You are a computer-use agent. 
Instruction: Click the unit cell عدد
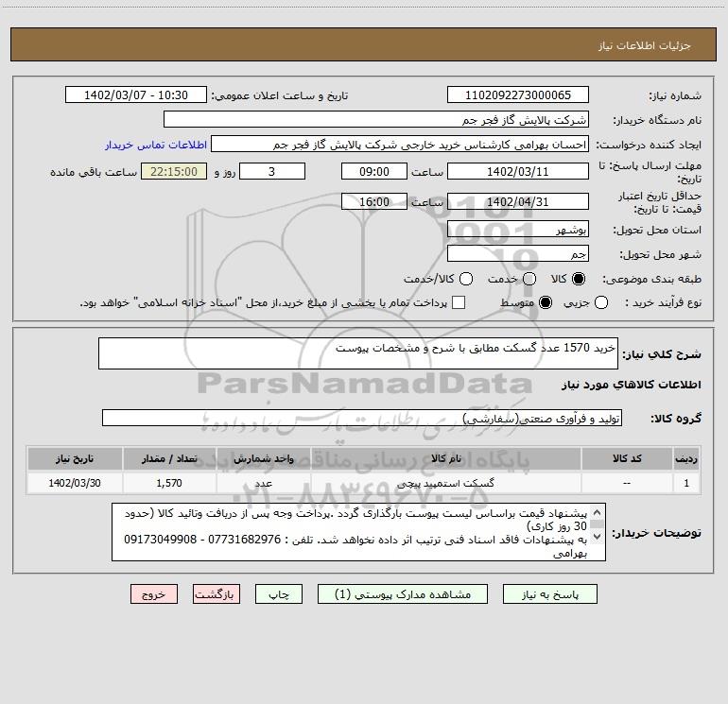click(263, 483)
